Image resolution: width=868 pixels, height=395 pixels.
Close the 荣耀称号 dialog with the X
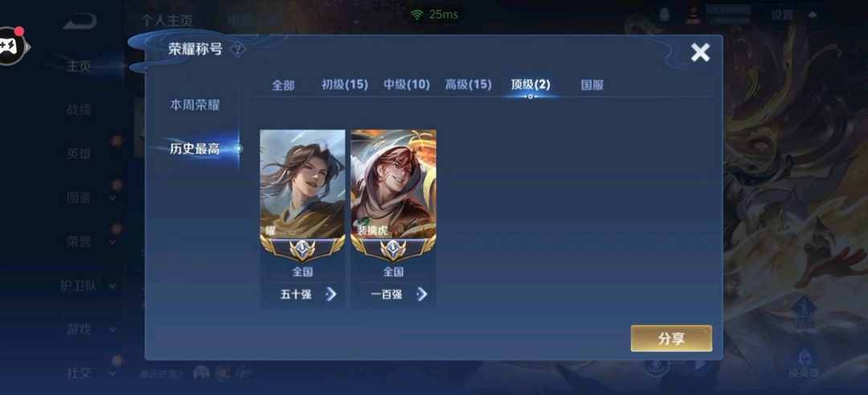click(x=700, y=52)
